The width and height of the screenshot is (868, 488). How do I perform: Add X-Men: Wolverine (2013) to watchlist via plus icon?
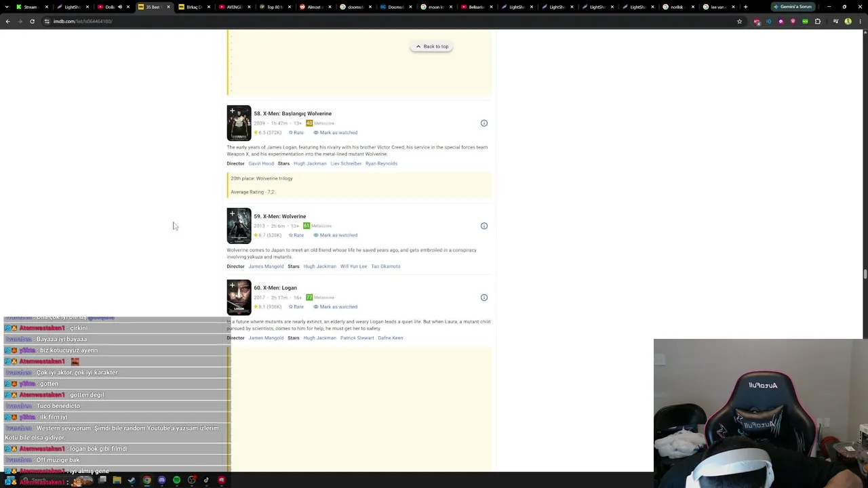pos(232,214)
